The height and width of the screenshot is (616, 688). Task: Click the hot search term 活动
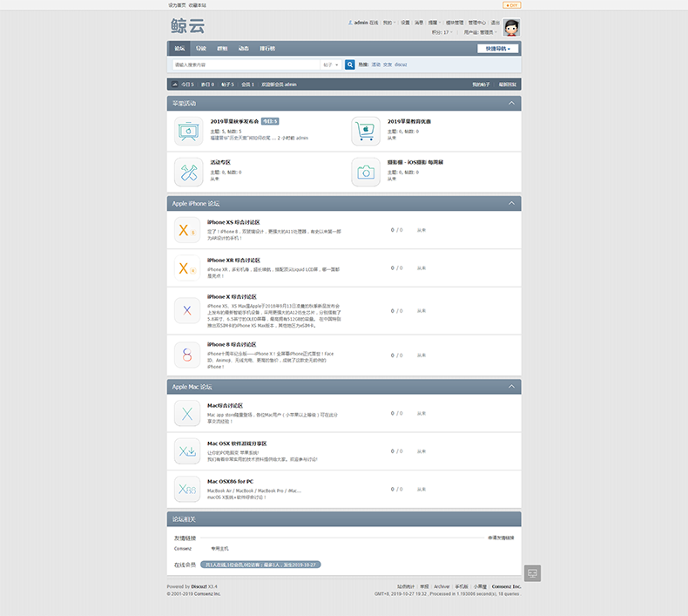tap(376, 64)
